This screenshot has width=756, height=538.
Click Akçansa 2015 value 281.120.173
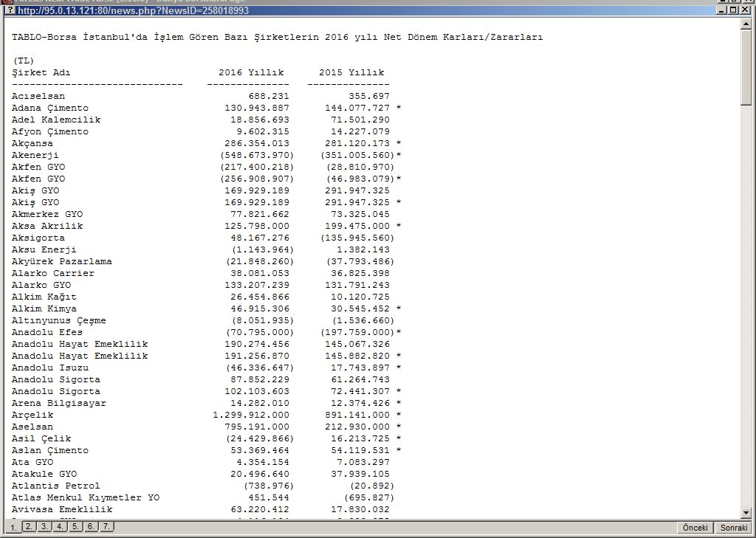tap(357, 144)
